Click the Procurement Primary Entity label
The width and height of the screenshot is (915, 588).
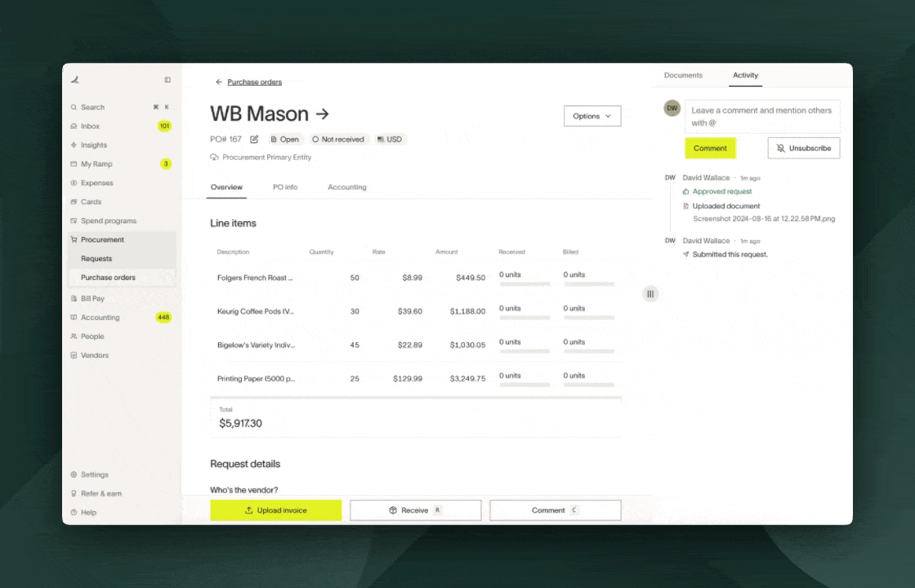click(266, 158)
